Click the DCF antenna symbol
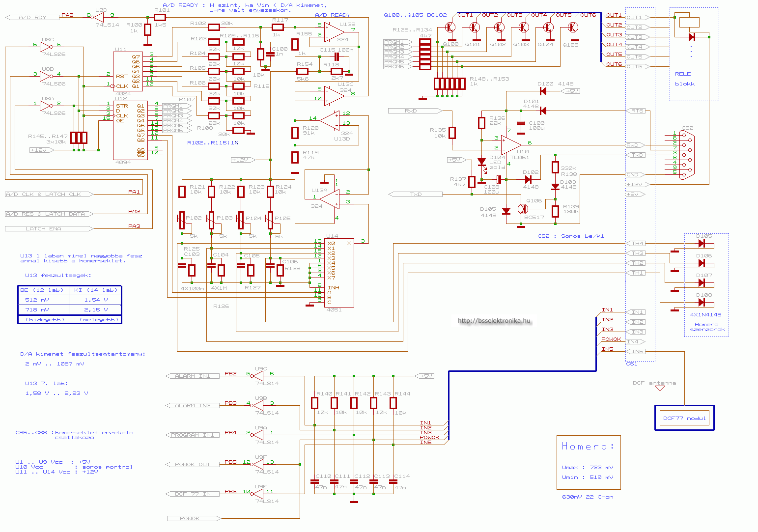The image size is (758, 532). pyautogui.click(x=660, y=388)
